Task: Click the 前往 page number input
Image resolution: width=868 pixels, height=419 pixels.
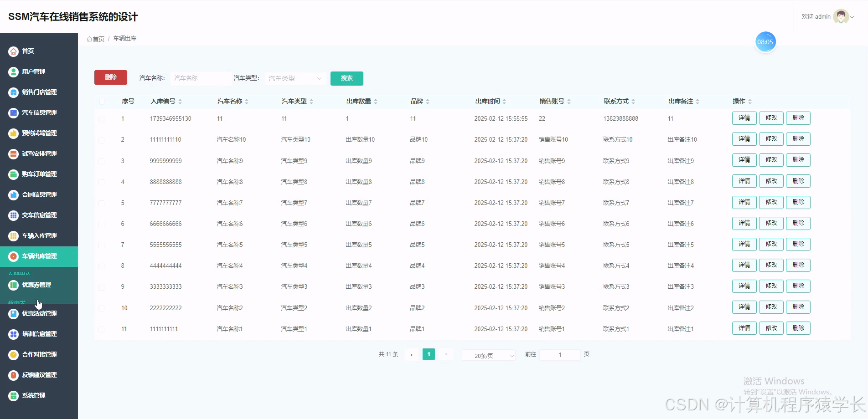Action: coord(560,355)
